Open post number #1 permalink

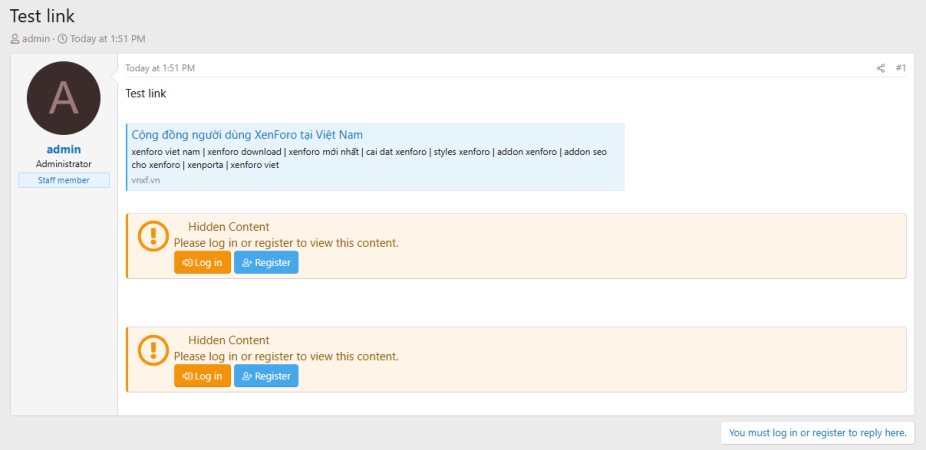pos(900,68)
